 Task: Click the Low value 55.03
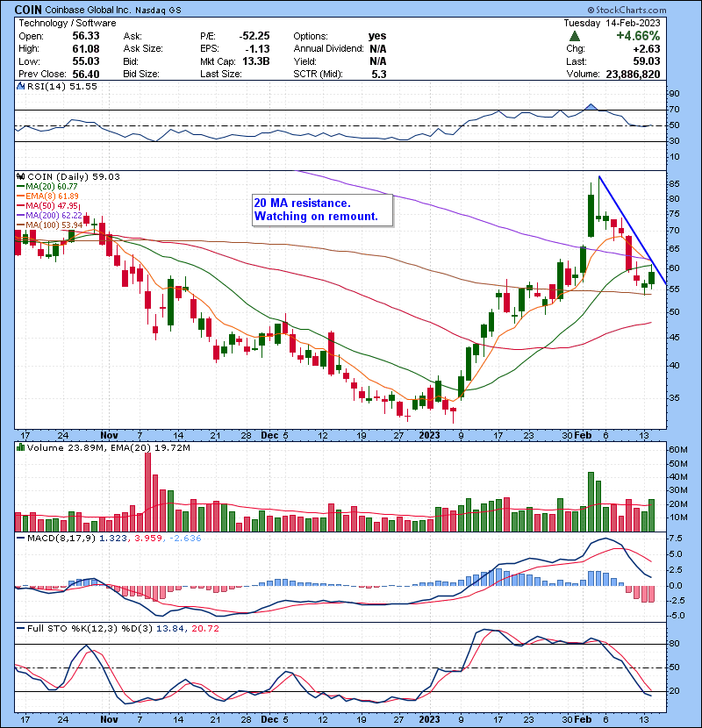point(86,61)
